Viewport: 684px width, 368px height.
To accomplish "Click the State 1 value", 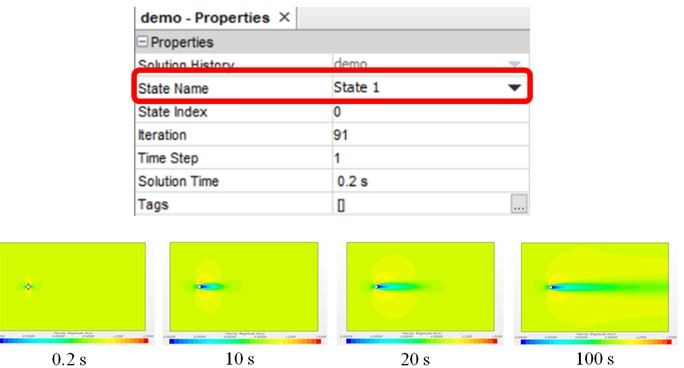I will pyautogui.click(x=356, y=88).
